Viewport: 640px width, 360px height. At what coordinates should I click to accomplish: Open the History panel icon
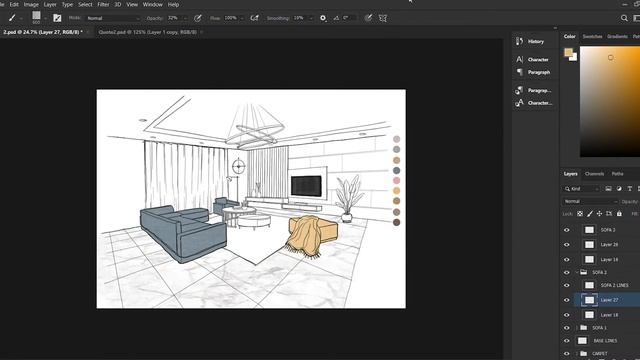click(x=519, y=41)
